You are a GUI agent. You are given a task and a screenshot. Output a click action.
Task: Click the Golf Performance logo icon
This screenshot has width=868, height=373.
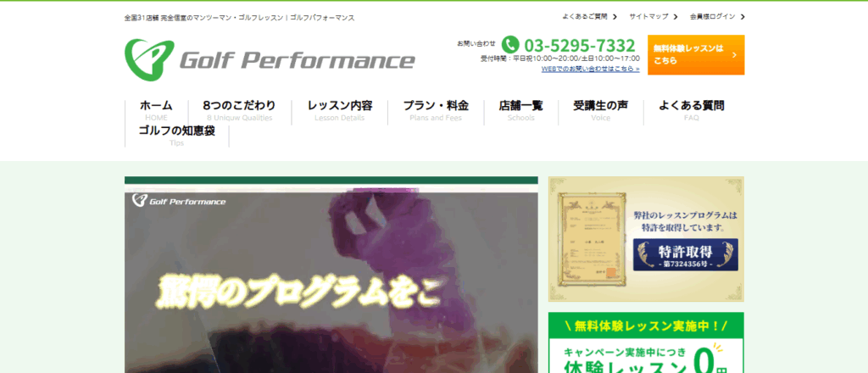coord(147,57)
